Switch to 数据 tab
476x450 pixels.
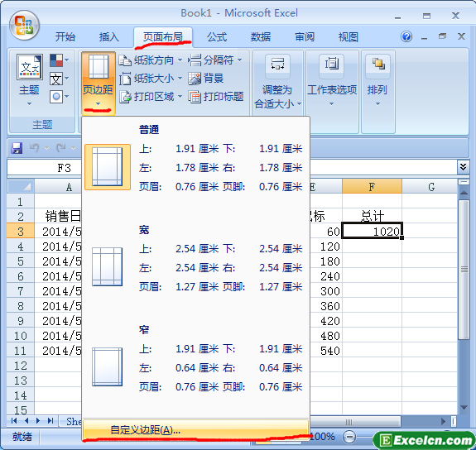point(261,37)
